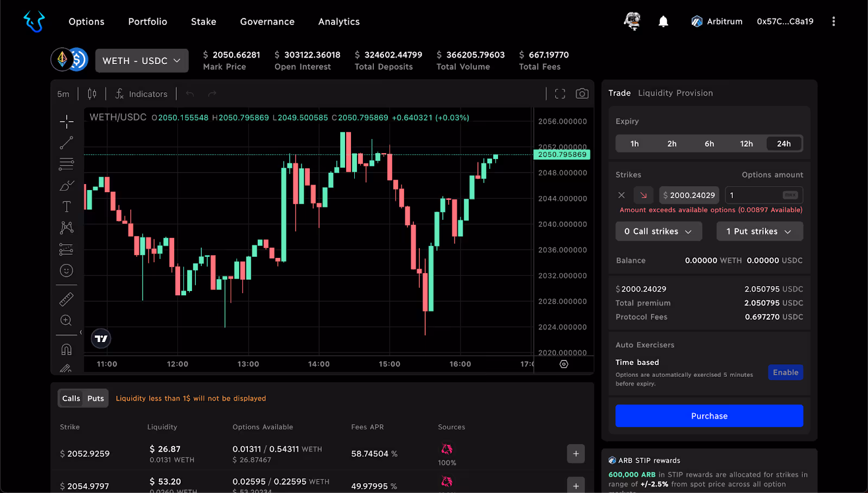
Task: Open the 0 Call strikes dropdown
Action: click(658, 231)
